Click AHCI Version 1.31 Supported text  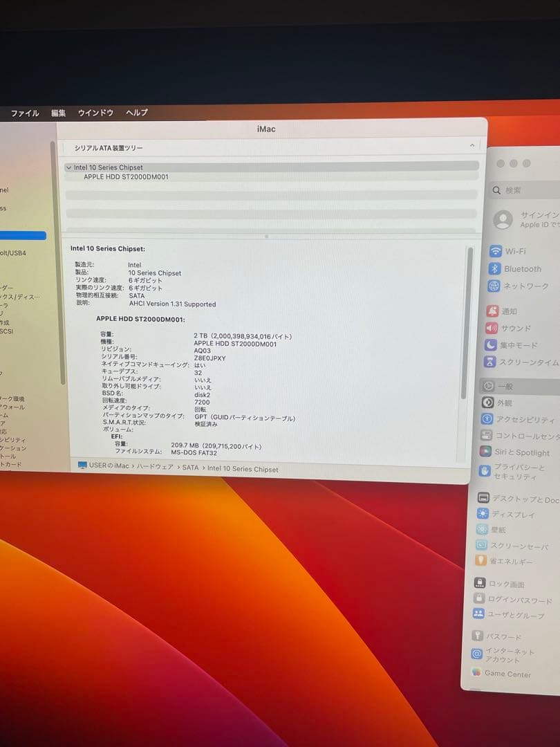[172, 304]
